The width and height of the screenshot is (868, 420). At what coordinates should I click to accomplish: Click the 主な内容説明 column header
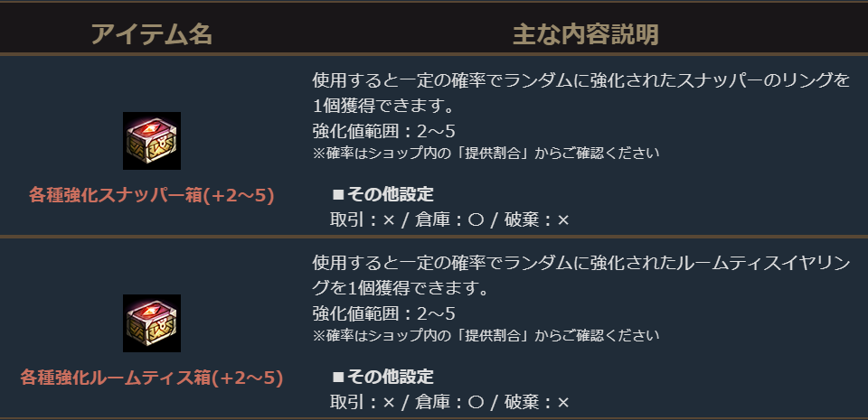coord(585,34)
